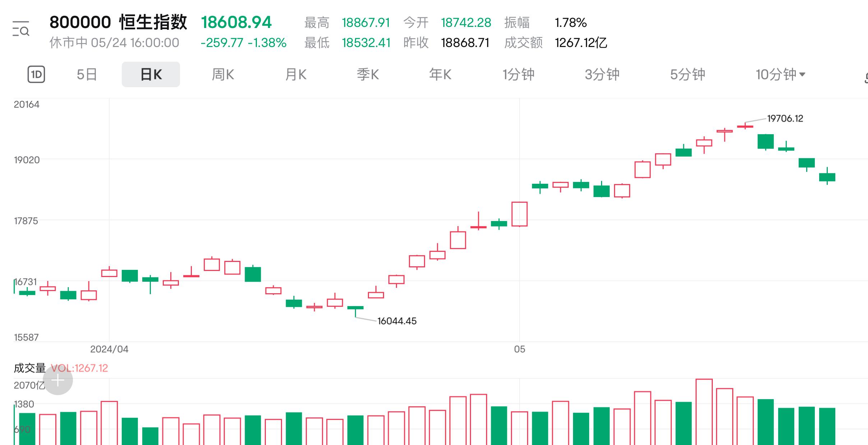The width and height of the screenshot is (868, 445).
Task: Switch to the 周K weekly tab
Action: [223, 75]
